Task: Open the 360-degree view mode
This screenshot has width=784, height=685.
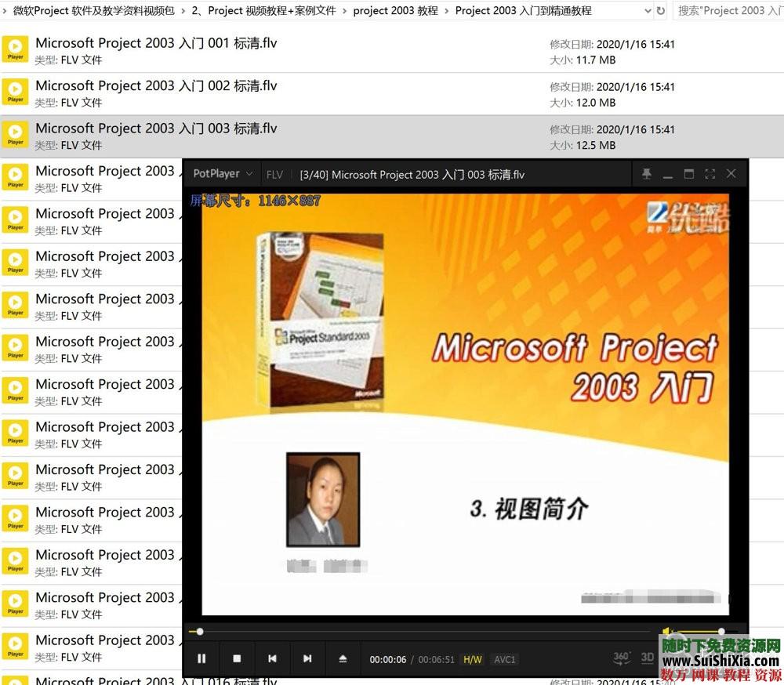Action: click(x=622, y=659)
